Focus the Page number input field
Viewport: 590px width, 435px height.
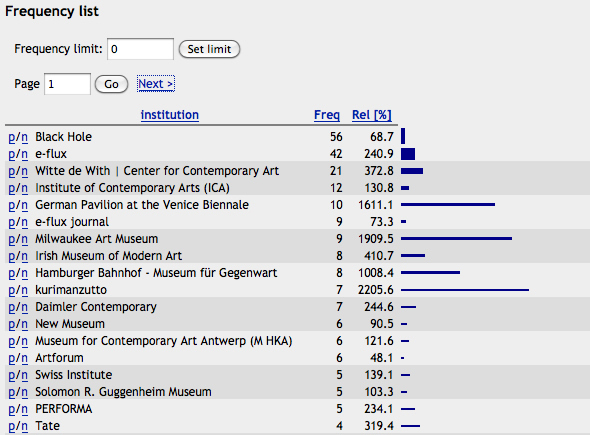tap(67, 84)
